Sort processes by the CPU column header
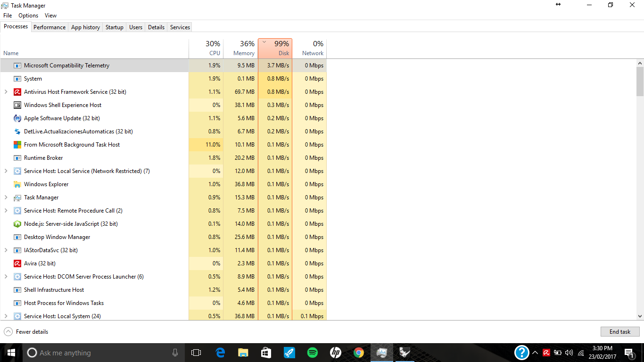Viewport: 644px width, 362px height. tap(206, 49)
